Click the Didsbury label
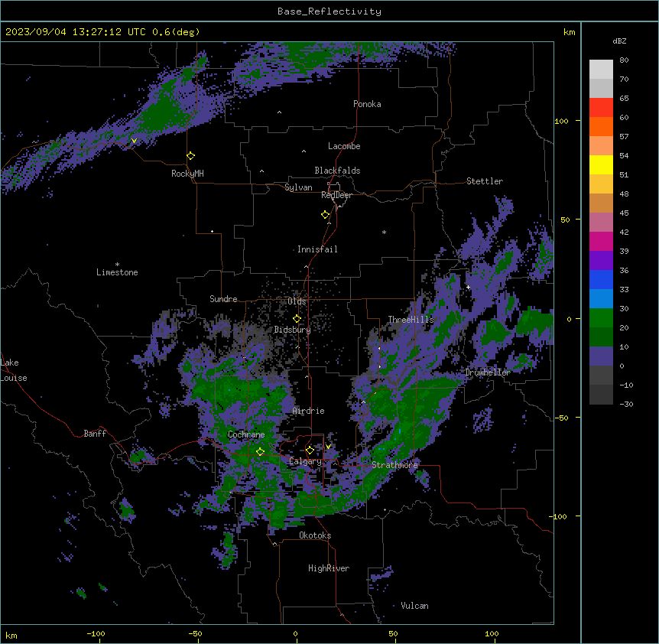 coord(292,330)
